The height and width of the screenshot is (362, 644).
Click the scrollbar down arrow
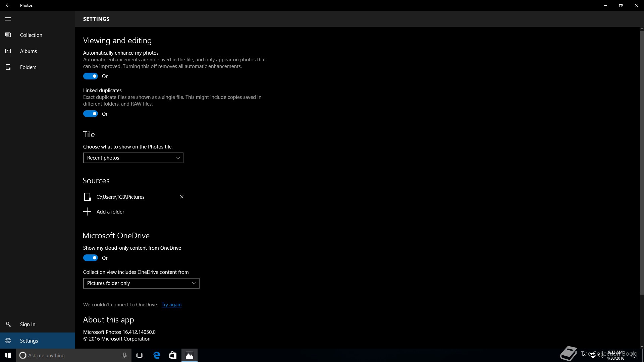coord(642,347)
